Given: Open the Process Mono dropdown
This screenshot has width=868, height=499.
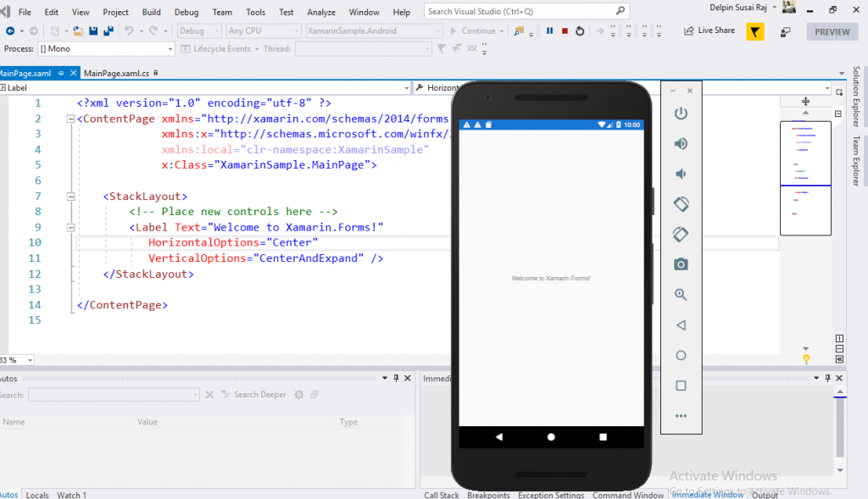Looking at the screenshot, I should pyautogui.click(x=106, y=48).
